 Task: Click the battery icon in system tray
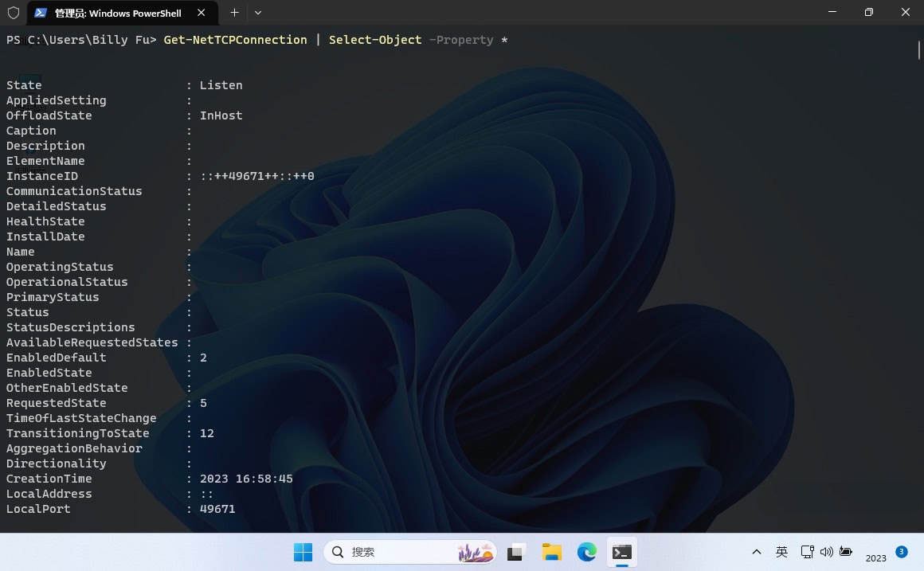pyautogui.click(x=845, y=552)
